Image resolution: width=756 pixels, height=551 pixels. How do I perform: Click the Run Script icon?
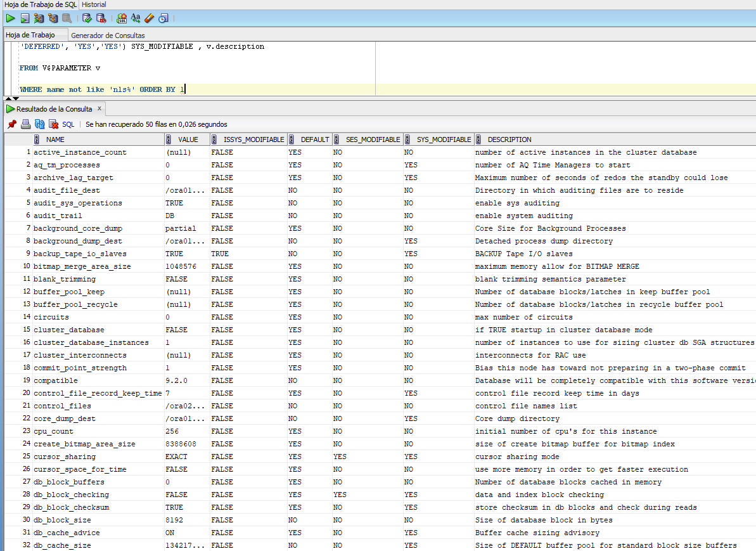pos(25,18)
